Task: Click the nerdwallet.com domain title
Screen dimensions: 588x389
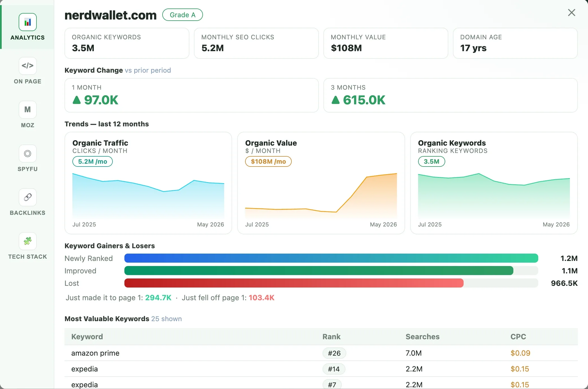Action: [x=111, y=15]
